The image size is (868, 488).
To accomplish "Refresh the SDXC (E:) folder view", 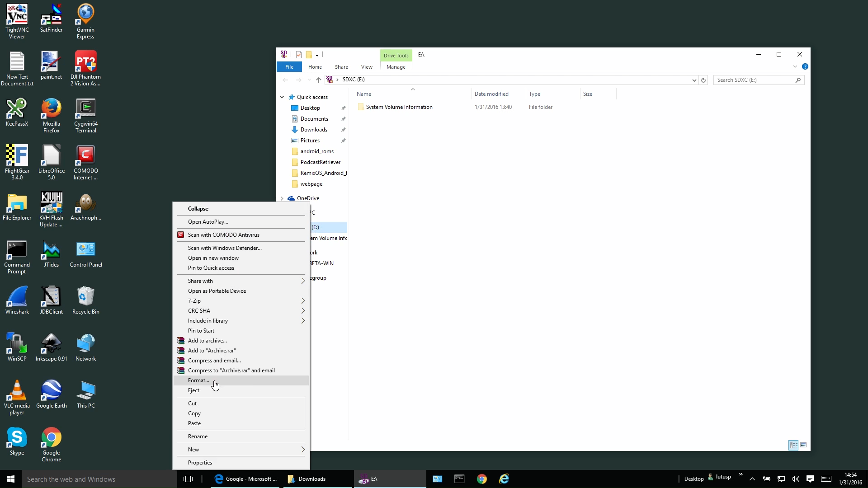I will pos(703,80).
